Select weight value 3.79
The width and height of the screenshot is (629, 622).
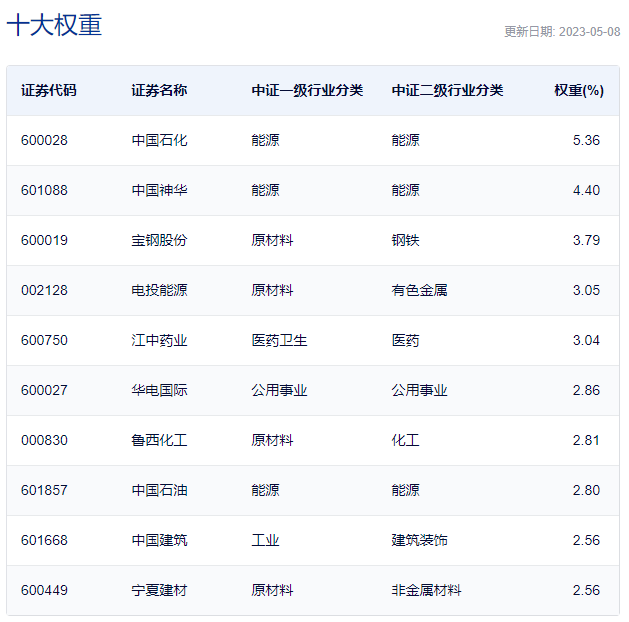586,240
